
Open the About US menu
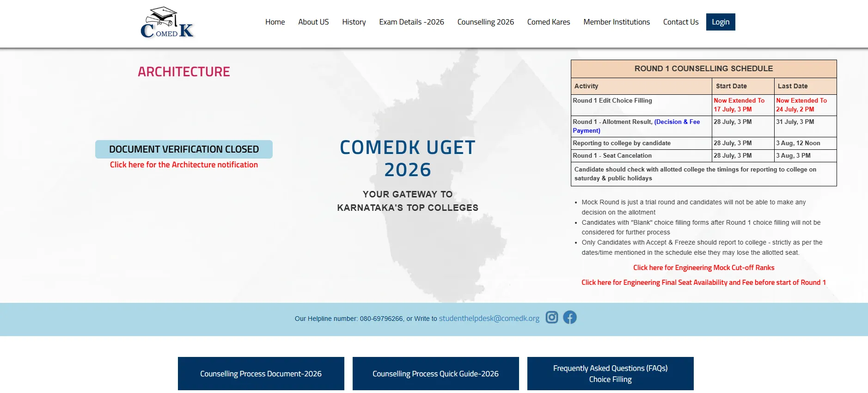(313, 22)
